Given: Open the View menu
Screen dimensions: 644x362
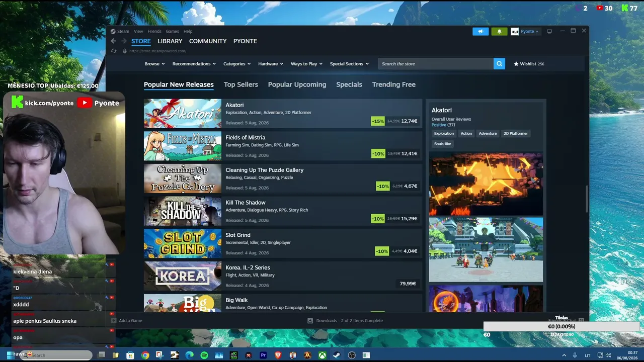Looking at the screenshot, I should click(x=138, y=31).
